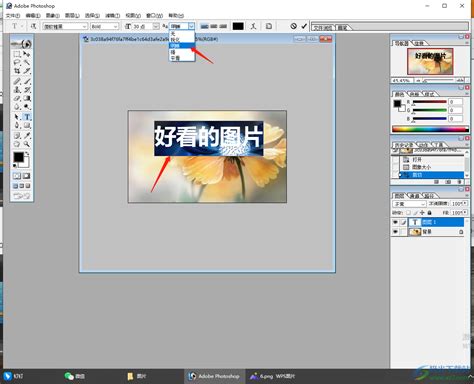Toggle lock all in layers panel
This screenshot has width=474, height=384.
429,212
